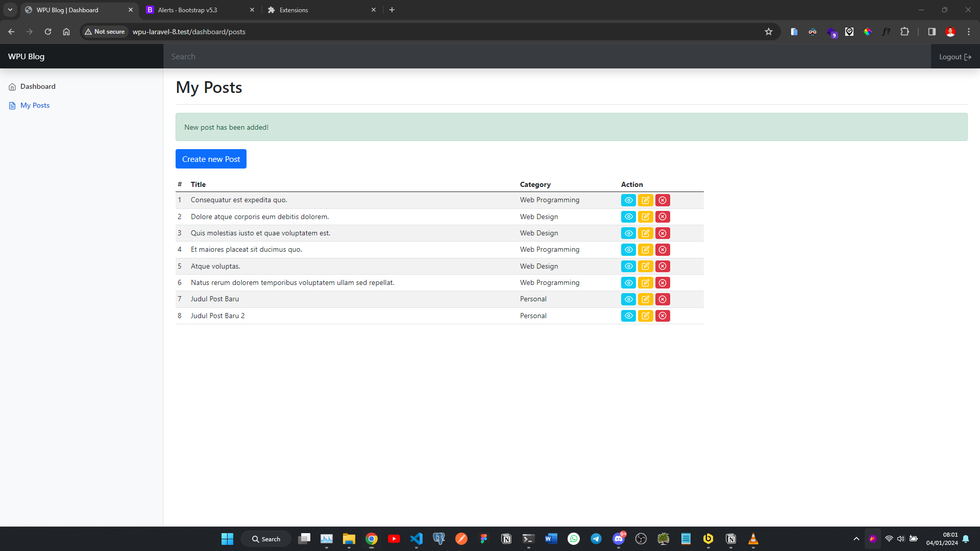Bookmark this page with the star icon

coord(768,32)
